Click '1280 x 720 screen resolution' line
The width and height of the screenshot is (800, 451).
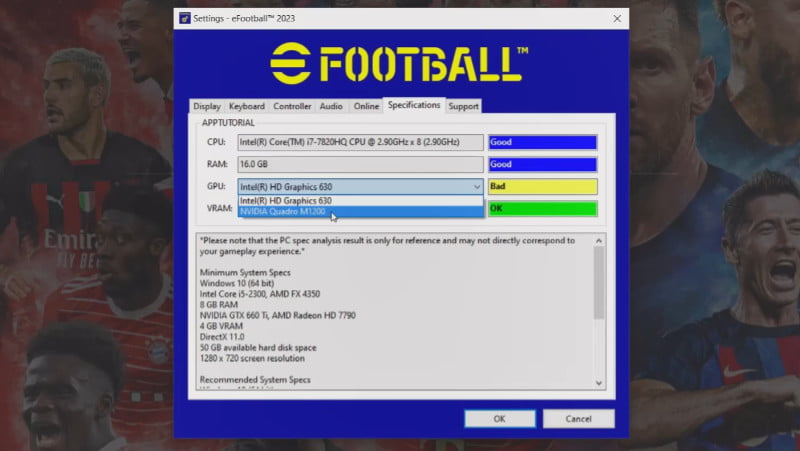(x=252, y=358)
